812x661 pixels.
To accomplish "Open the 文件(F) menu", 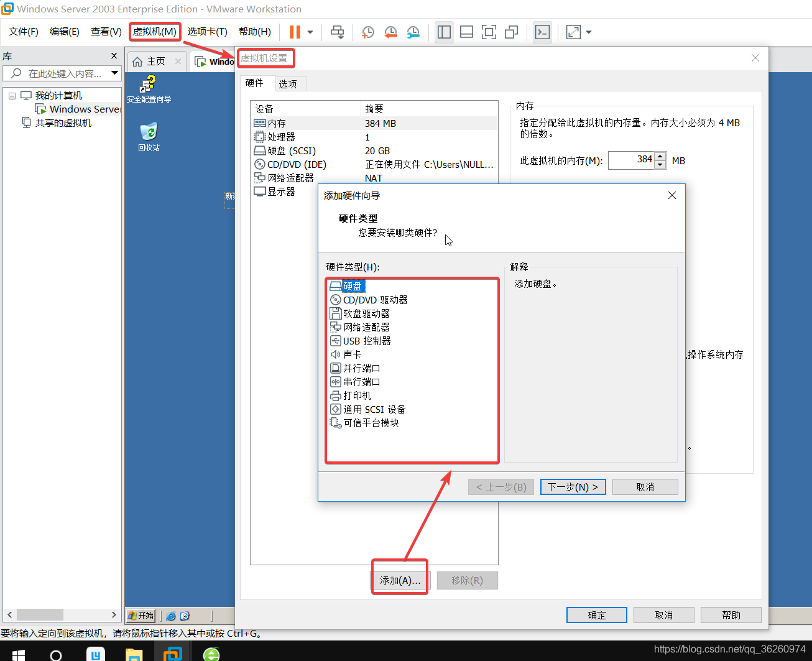I will [x=24, y=32].
